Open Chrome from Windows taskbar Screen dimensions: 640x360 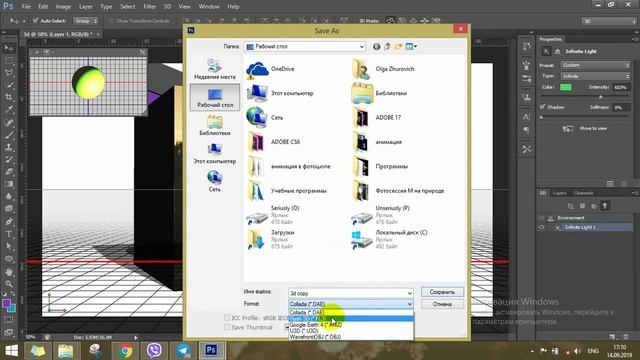coord(125,350)
